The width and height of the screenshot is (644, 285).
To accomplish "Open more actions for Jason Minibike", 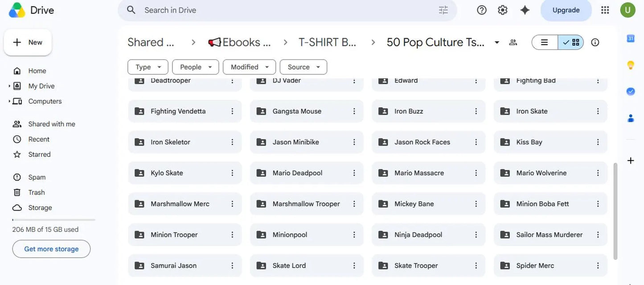I will coord(354,142).
